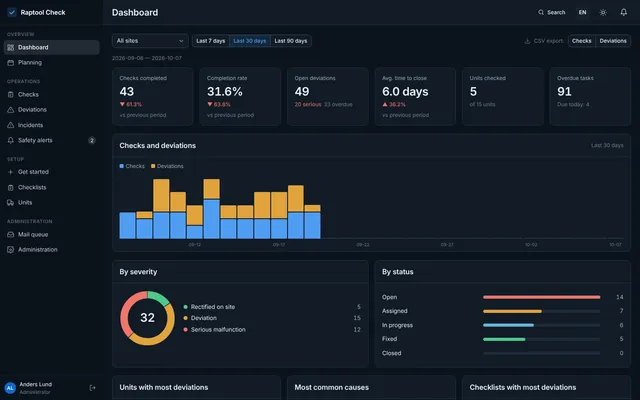Click the Units checked card
Image resolution: width=640 pixels, height=400 pixels.
click(503, 97)
